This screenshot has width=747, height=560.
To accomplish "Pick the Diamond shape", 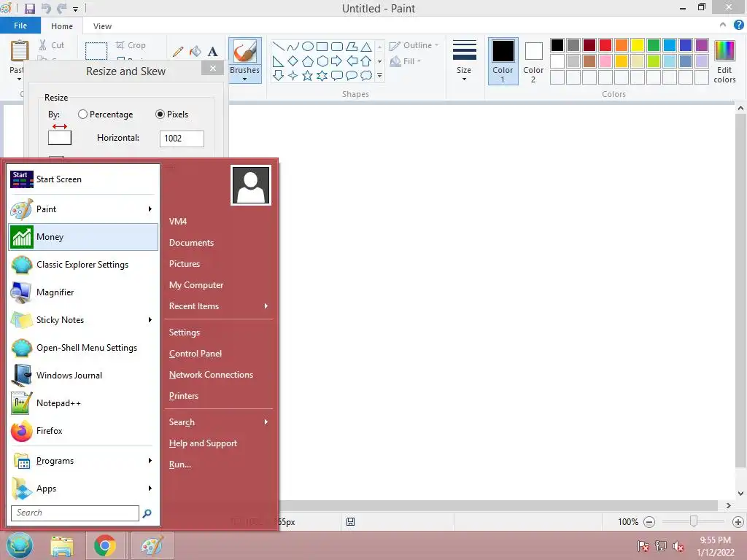I will pos(293,61).
